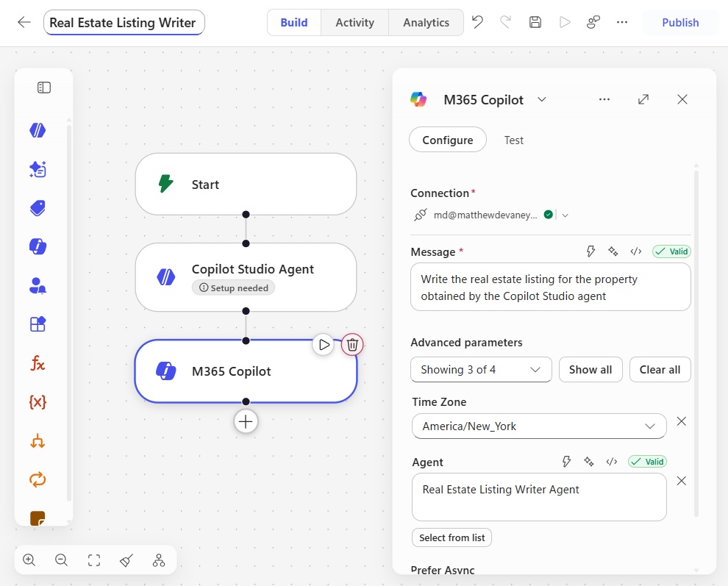Screen dimensions: 728x586
Task: Switch to the Test tab
Action: coord(513,140)
